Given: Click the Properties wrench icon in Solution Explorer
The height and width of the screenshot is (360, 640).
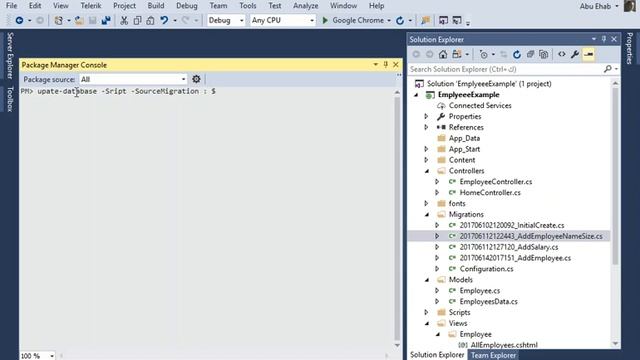Looking at the screenshot, I should [575, 54].
